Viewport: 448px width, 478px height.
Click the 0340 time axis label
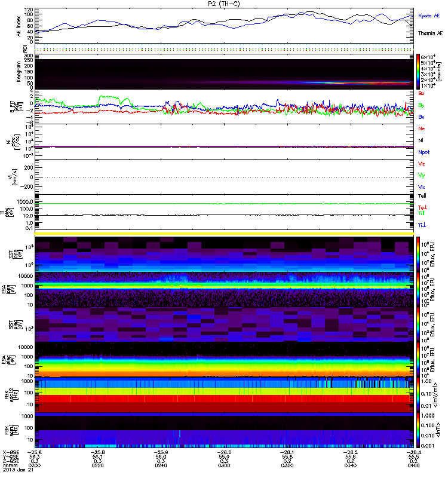click(x=351, y=465)
